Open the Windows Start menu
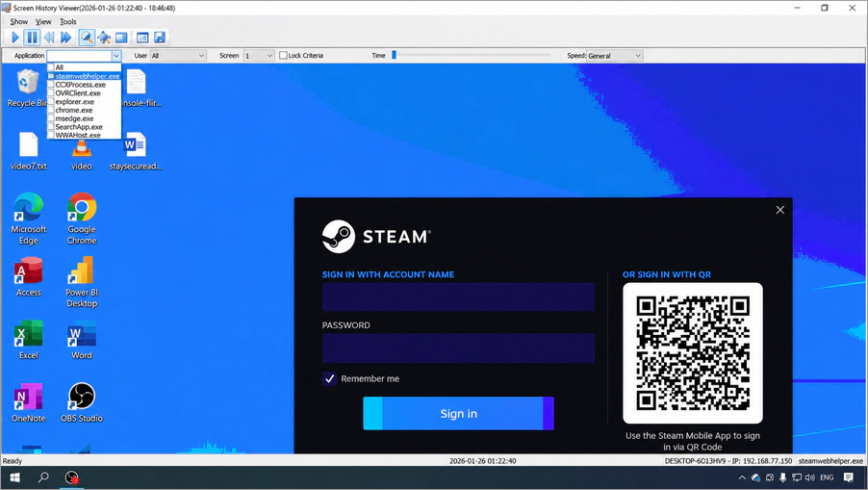This screenshot has height=490, width=868. [15, 477]
